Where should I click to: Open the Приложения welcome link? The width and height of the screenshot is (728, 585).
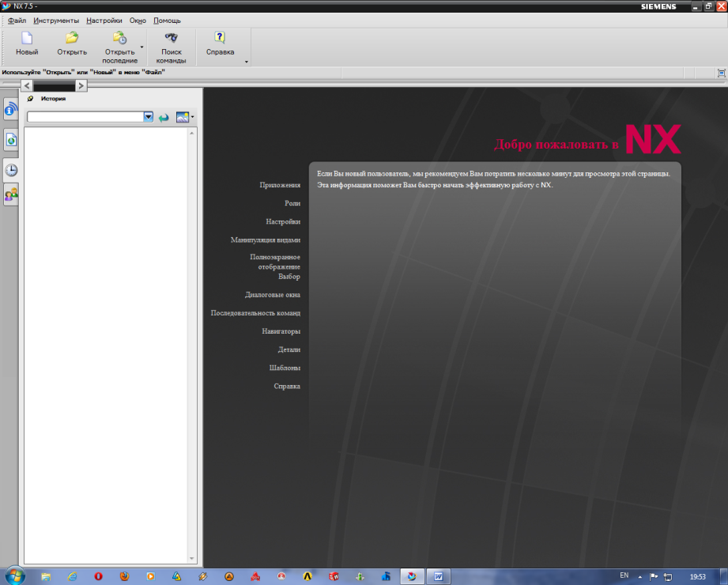coord(280,185)
